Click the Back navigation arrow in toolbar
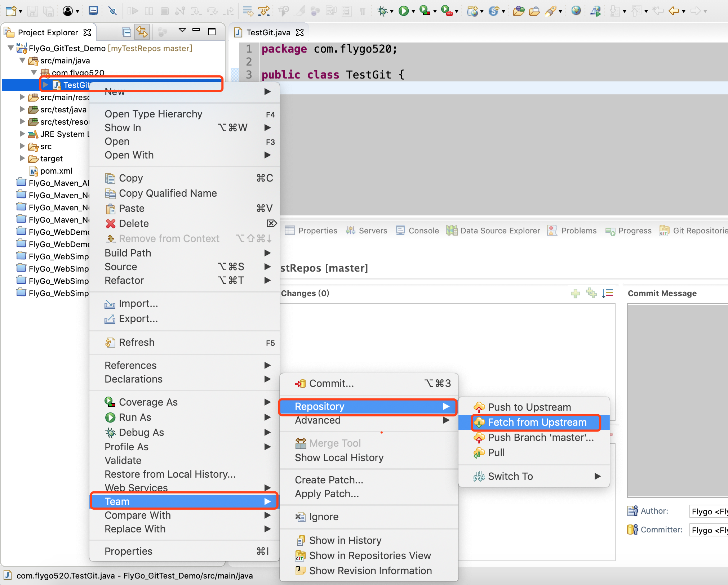 coord(673,11)
